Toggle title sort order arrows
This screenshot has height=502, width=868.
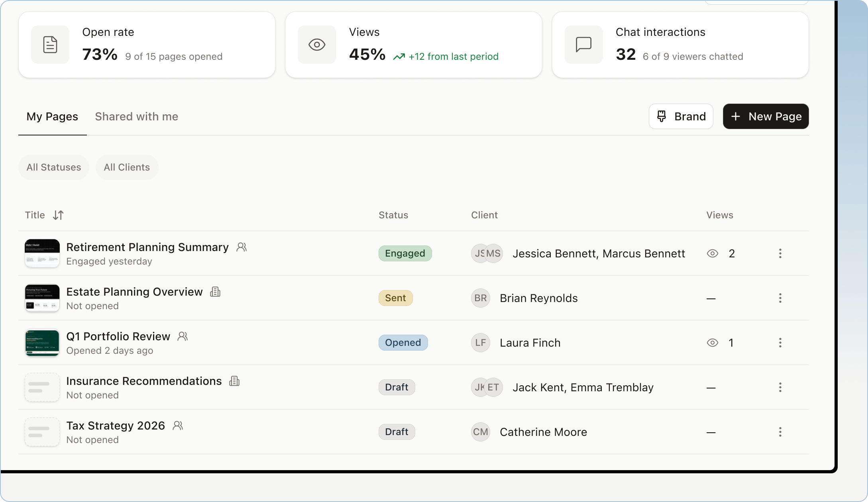tap(58, 215)
